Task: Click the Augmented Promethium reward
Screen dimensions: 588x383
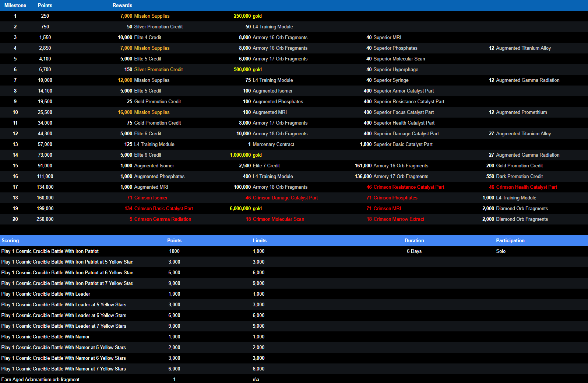Action: point(521,112)
